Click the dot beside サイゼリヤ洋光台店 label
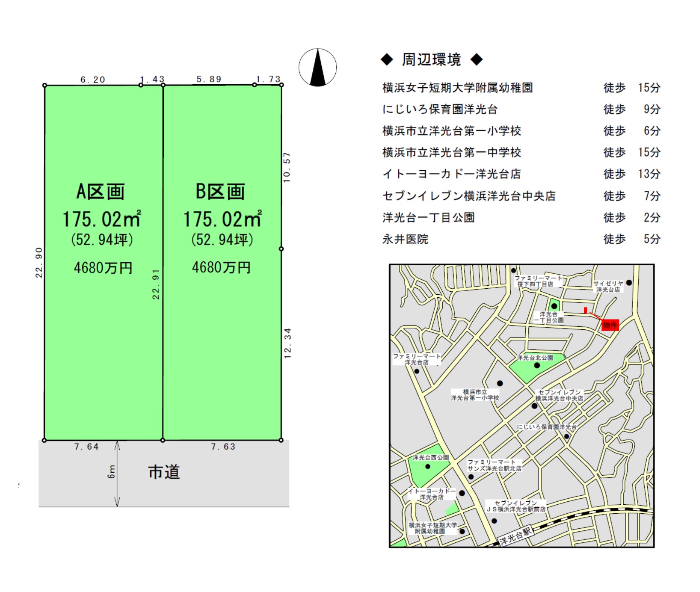Image resolution: width=700 pixels, height=592 pixels. click(x=629, y=283)
